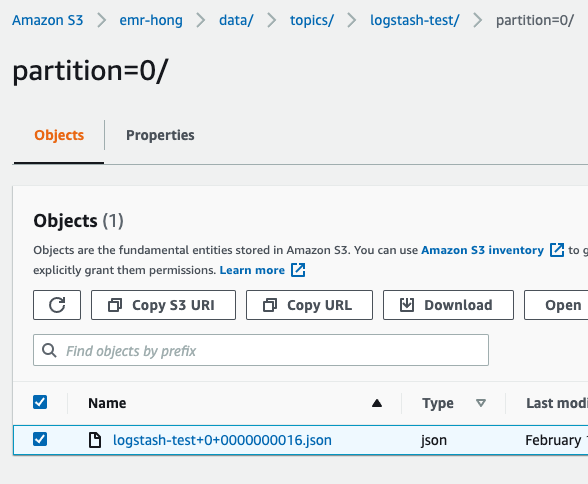
Task: Go to Amazon S3 breadcrumb link
Action: [48, 20]
